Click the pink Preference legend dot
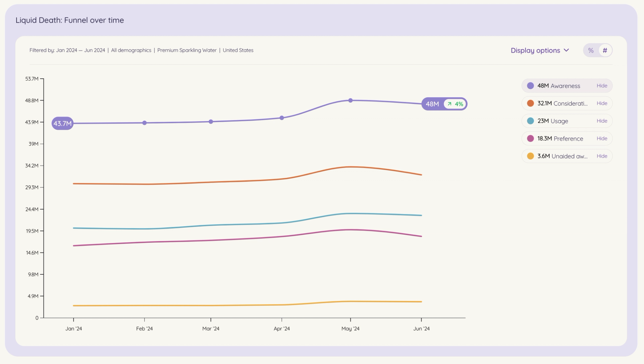 [530, 138]
